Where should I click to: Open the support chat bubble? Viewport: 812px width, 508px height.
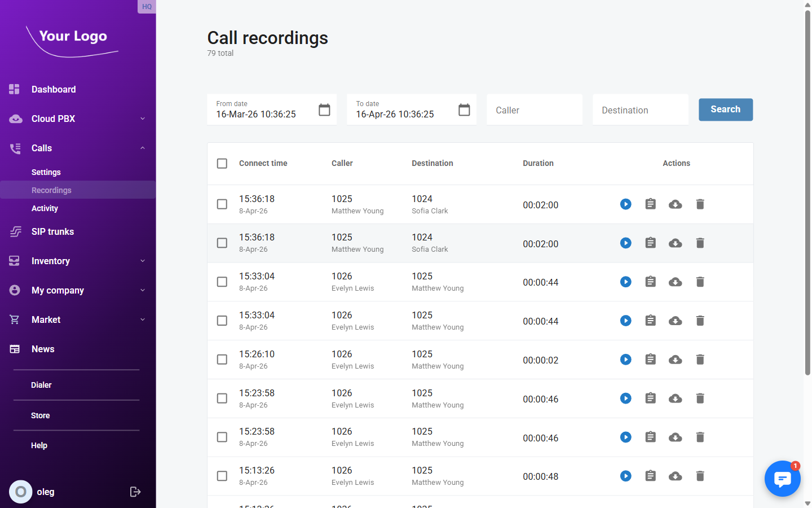[783, 479]
